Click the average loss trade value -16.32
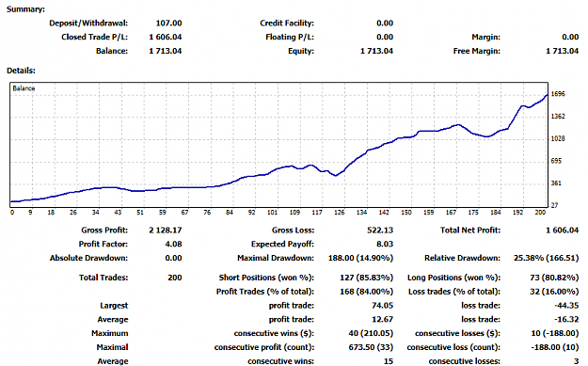This screenshot has width=588, height=366. (566, 320)
